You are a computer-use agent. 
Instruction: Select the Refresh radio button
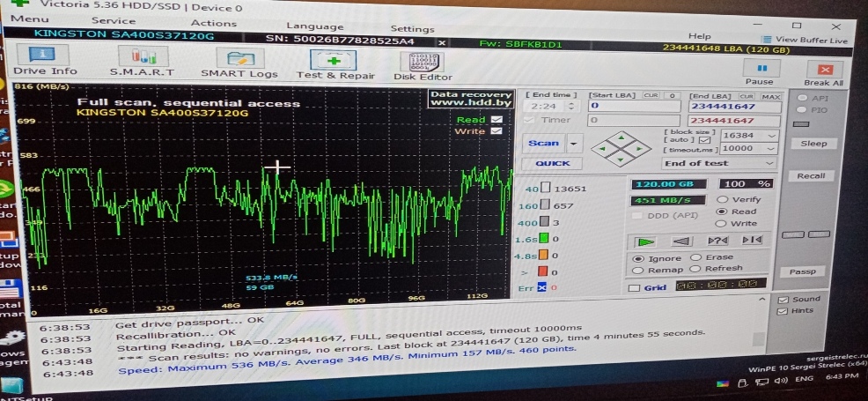(695, 269)
